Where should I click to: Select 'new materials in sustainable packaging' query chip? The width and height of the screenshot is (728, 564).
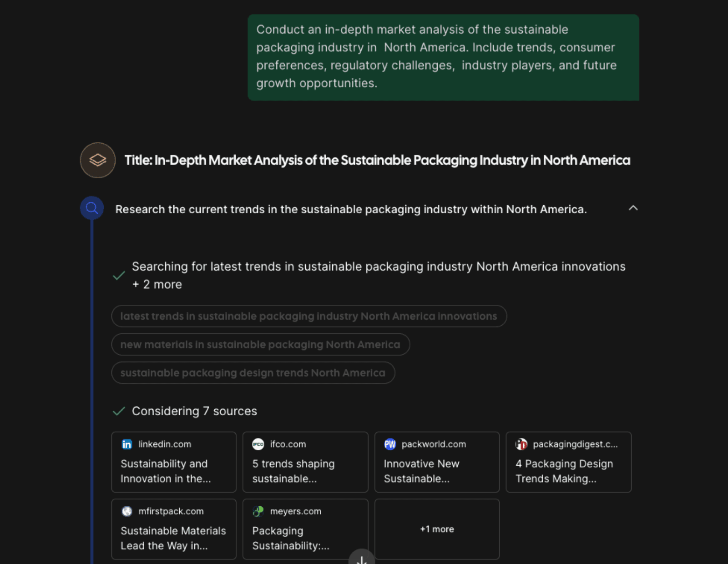260,345
